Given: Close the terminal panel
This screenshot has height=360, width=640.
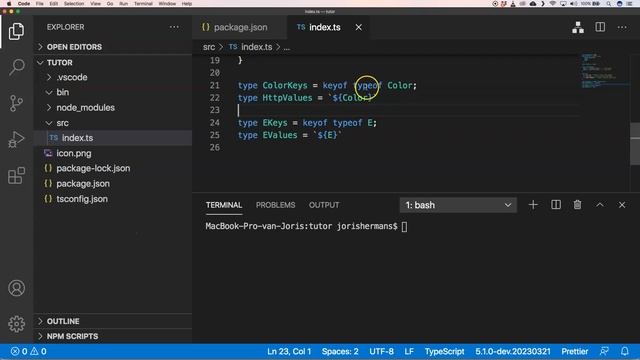Looking at the screenshot, I should coord(622,205).
